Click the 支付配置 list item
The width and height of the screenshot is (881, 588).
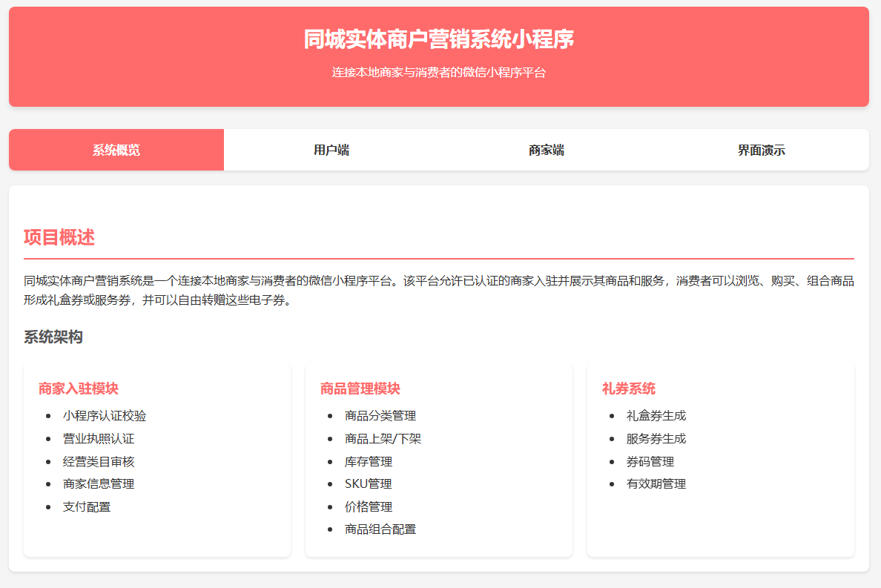pyautogui.click(x=87, y=507)
